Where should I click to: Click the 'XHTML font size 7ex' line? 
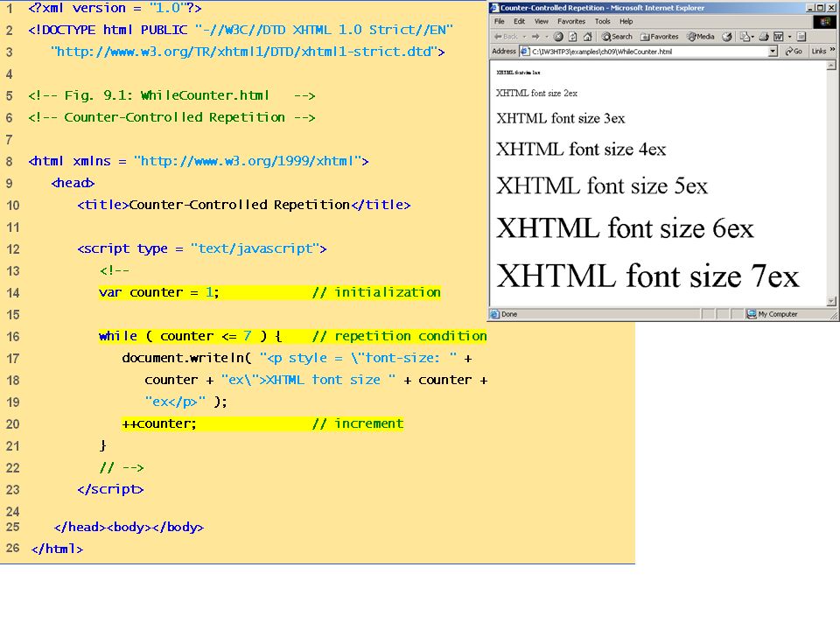[647, 276]
